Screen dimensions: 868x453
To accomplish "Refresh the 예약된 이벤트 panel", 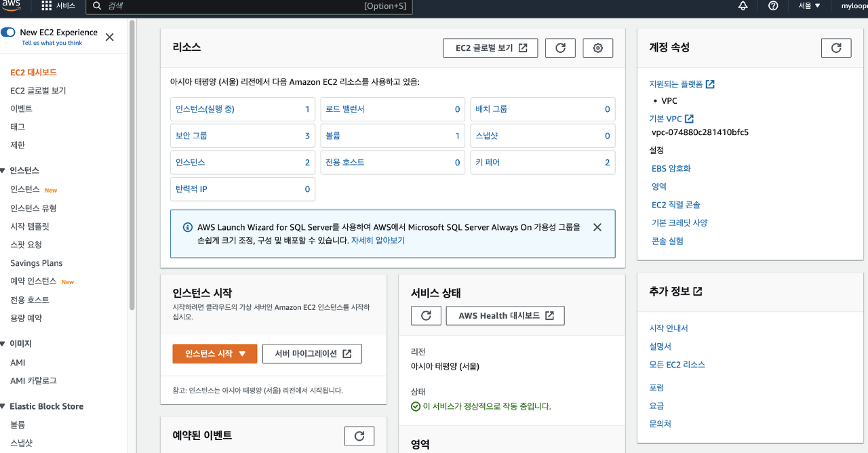I will [359, 436].
